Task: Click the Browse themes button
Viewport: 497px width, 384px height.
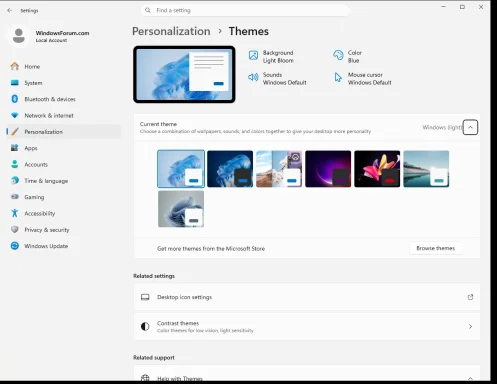Action: tap(435, 248)
